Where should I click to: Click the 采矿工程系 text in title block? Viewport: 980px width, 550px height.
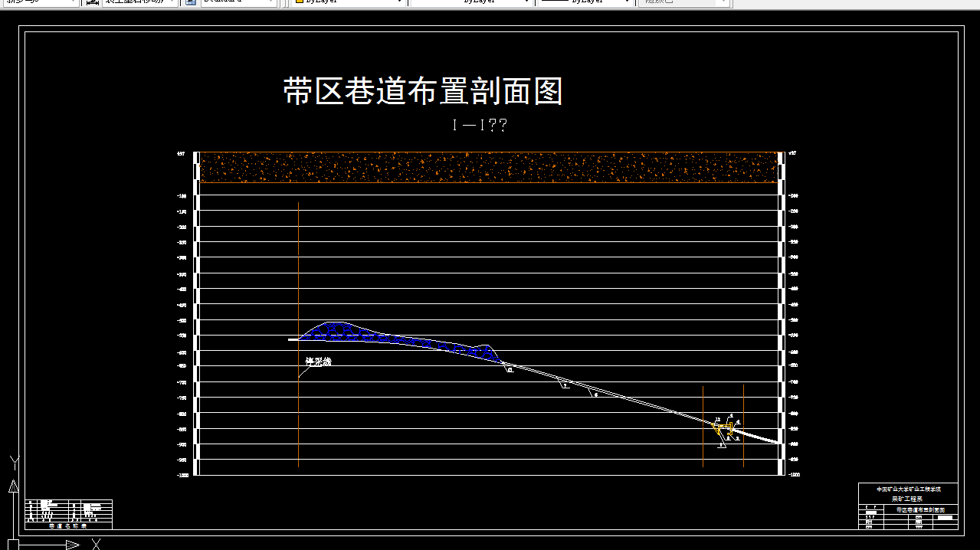click(x=908, y=499)
